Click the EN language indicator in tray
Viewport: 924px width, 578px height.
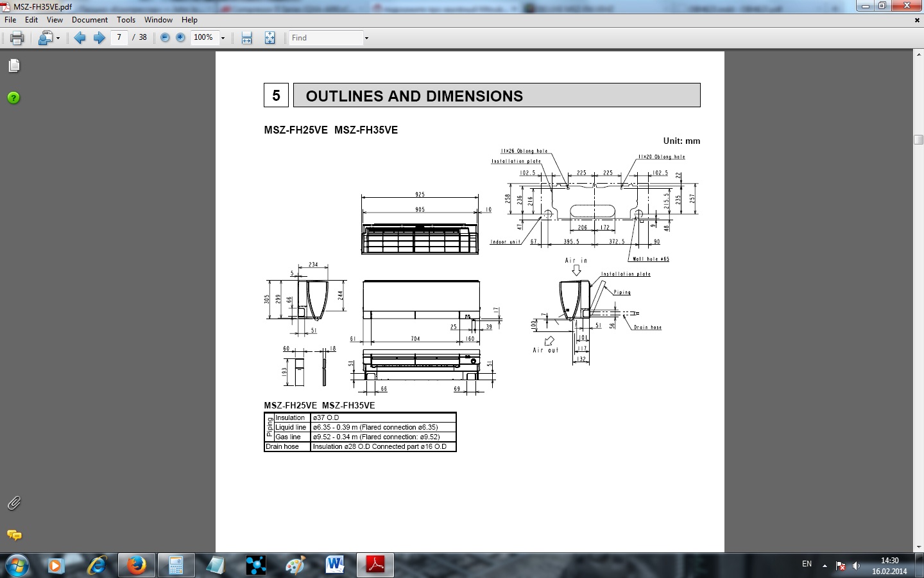point(807,565)
